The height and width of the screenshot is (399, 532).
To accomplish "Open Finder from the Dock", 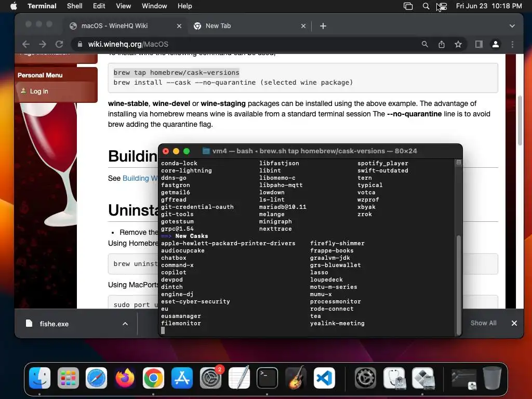I will tap(39, 378).
